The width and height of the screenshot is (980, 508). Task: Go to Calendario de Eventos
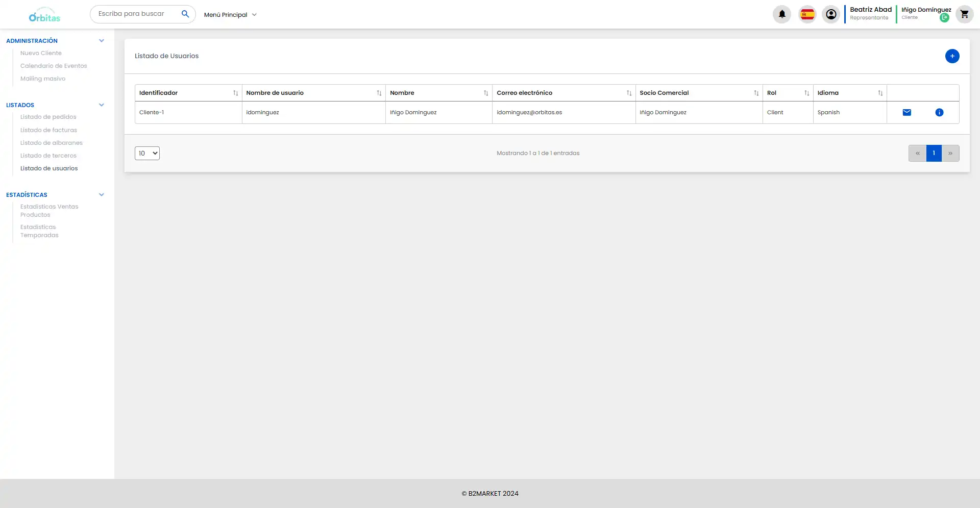[54, 66]
